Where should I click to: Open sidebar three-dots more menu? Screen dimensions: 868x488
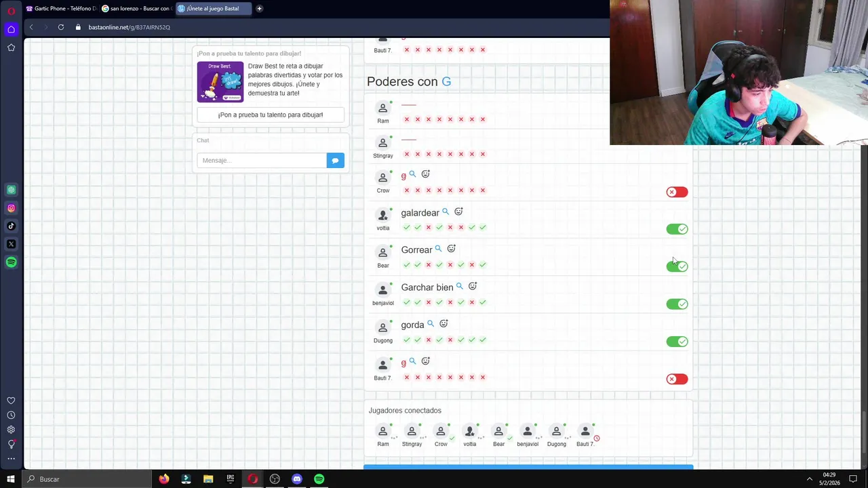tap(11, 459)
